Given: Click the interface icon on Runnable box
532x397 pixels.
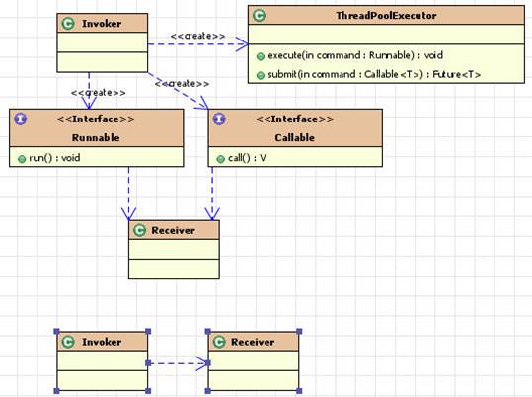Looking at the screenshot, I should pyautogui.click(x=21, y=119).
